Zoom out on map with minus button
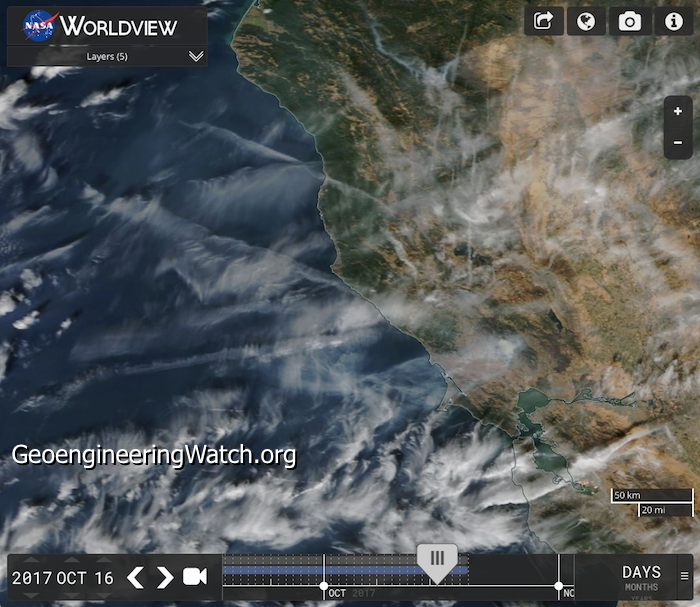This screenshot has width=700, height=607. 678,143
